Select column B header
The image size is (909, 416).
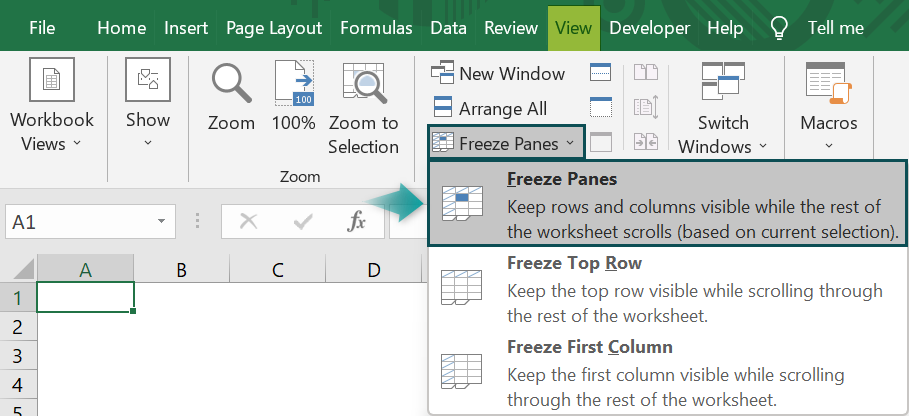pyautogui.click(x=181, y=269)
